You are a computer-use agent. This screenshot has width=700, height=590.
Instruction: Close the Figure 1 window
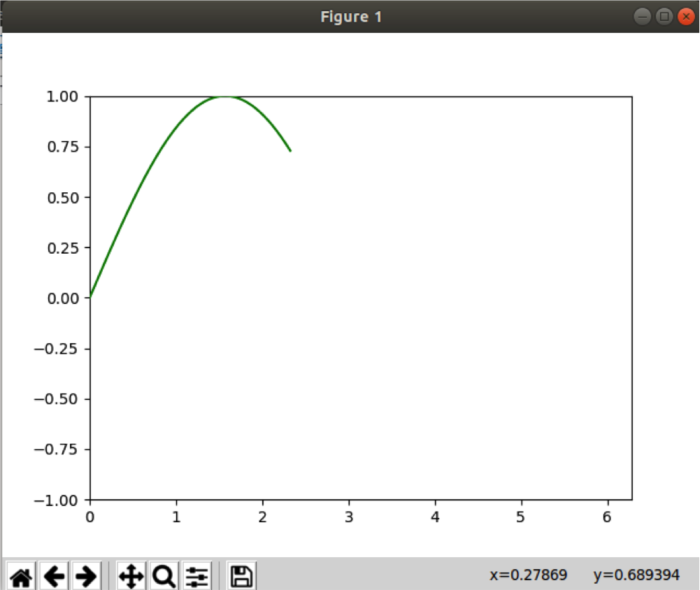tap(686, 17)
